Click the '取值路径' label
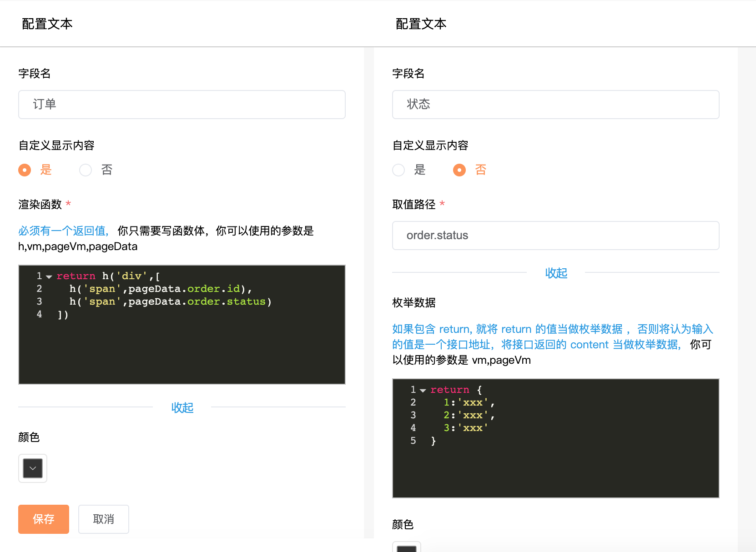Image resolution: width=756 pixels, height=552 pixels. click(x=414, y=205)
